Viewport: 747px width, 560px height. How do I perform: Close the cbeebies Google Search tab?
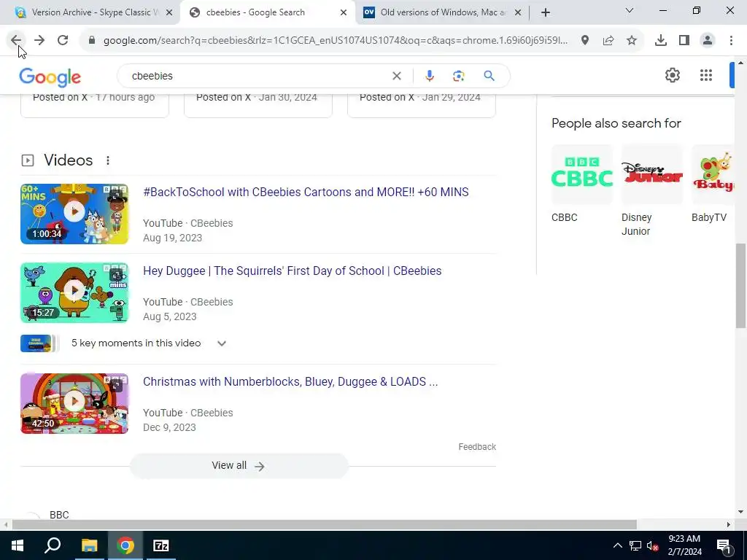pyautogui.click(x=344, y=12)
